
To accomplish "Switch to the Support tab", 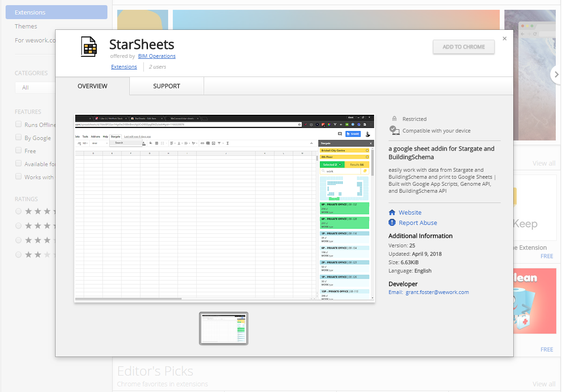I will (166, 86).
